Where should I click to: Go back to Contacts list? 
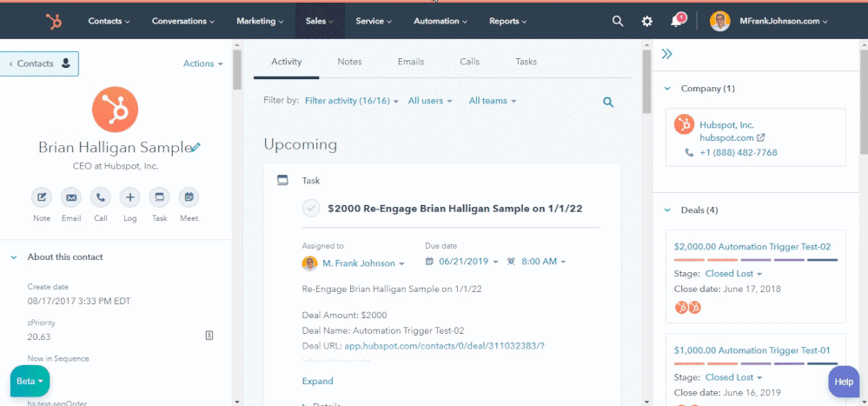tap(39, 63)
